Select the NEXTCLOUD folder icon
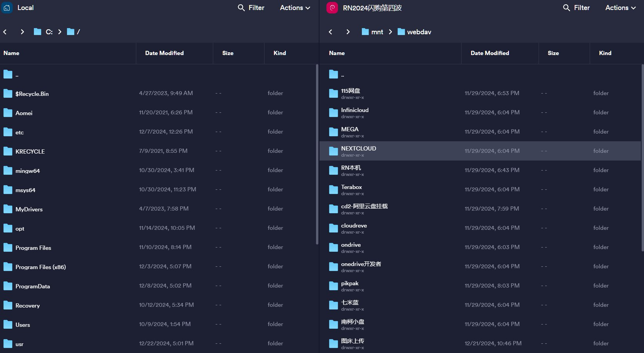644x353 pixels. click(x=333, y=151)
